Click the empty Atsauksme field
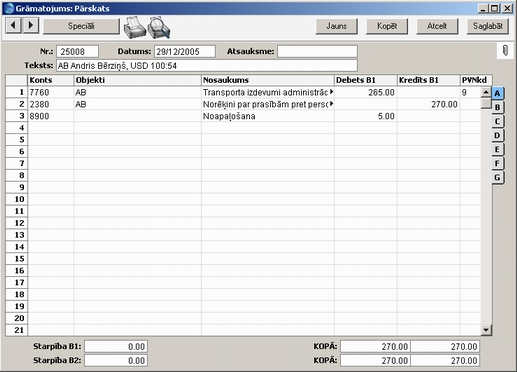The image size is (517, 372). pyautogui.click(x=317, y=52)
